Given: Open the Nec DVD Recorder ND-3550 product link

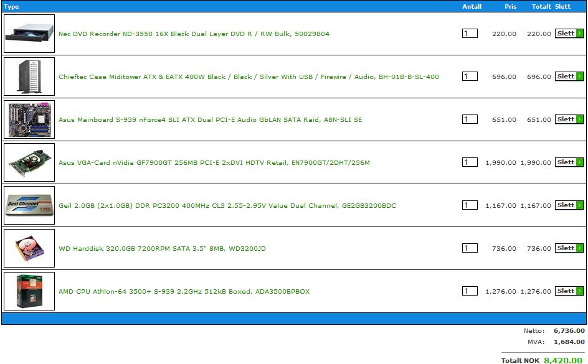Looking at the screenshot, I should 194,34.
